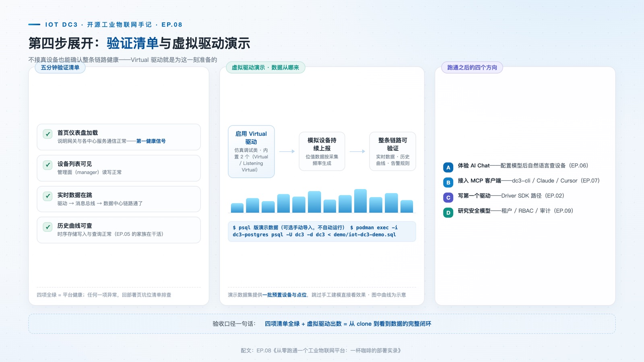Click the subtitle starting with 不接真设备也能确认
The width and height of the screenshot is (644, 362).
pyautogui.click(x=123, y=60)
